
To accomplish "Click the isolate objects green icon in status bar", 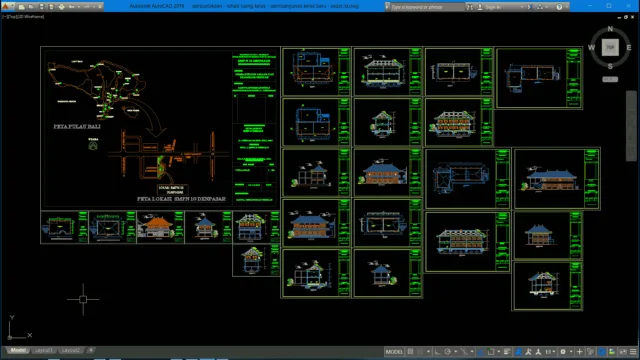I will [x=612, y=352].
